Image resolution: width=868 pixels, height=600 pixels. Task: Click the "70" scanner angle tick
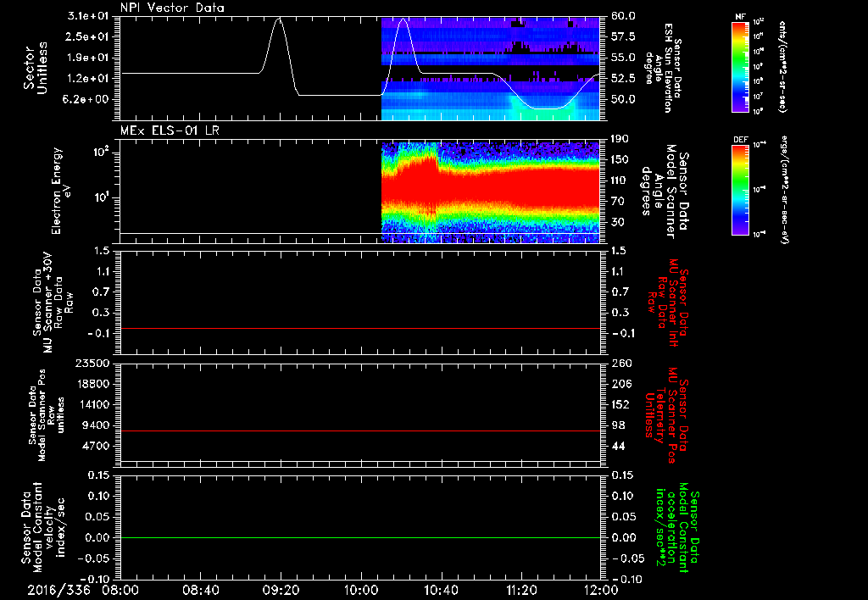click(617, 202)
